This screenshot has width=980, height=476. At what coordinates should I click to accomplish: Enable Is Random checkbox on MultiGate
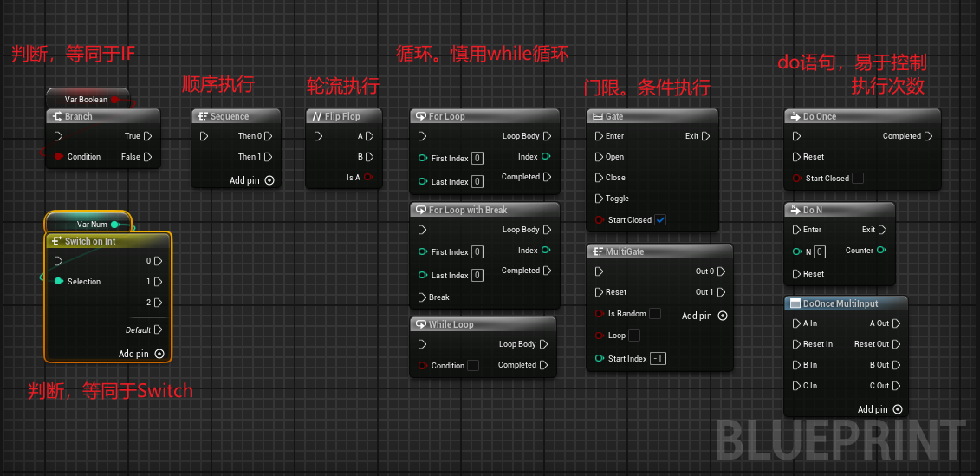tap(655, 314)
